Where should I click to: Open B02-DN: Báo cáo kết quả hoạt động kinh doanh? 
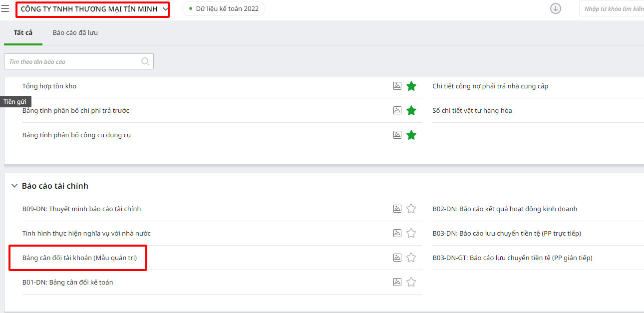pos(505,209)
